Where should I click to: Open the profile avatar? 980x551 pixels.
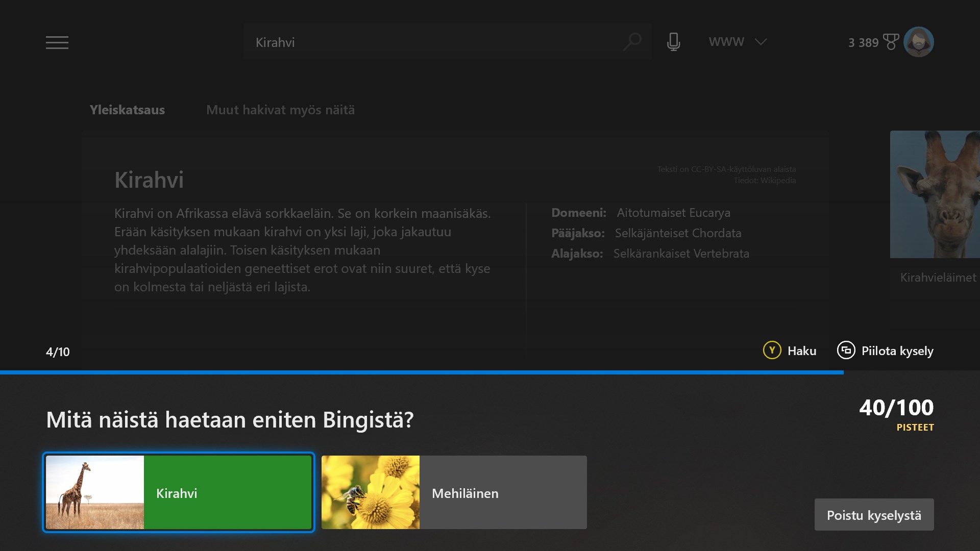919,41
